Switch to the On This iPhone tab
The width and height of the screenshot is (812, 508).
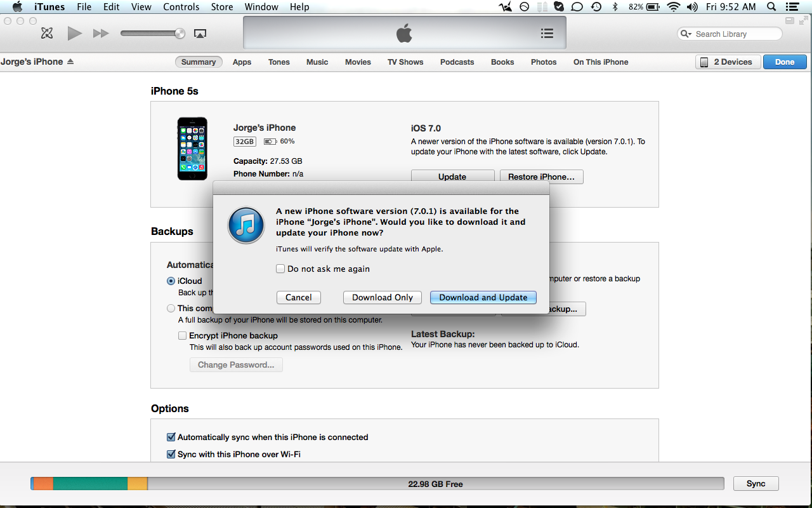pyautogui.click(x=601, y=62)
